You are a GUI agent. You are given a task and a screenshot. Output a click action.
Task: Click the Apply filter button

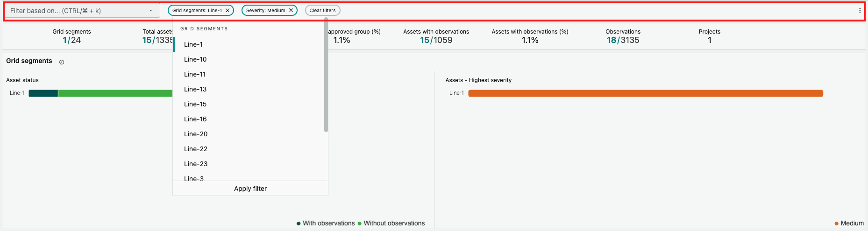[x=250, y=189]
